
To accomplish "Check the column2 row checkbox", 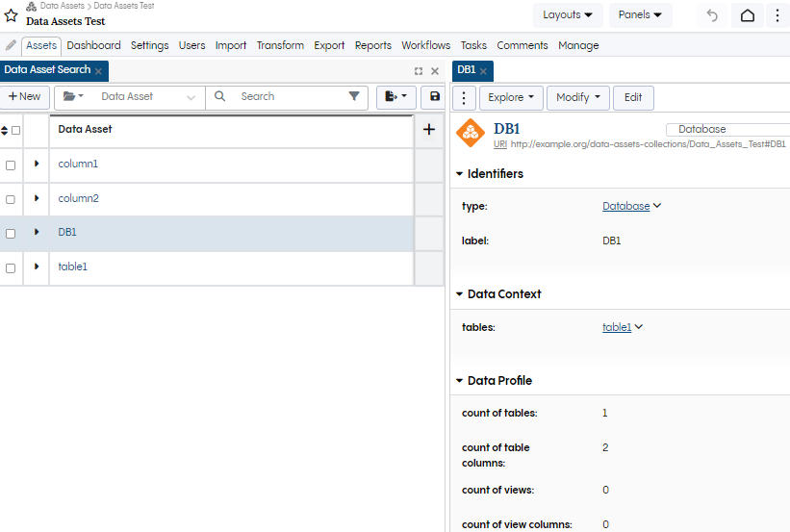I will 11,199.
